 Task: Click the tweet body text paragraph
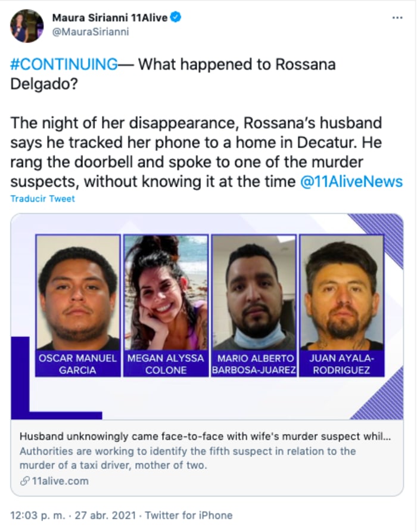point(207,152)
